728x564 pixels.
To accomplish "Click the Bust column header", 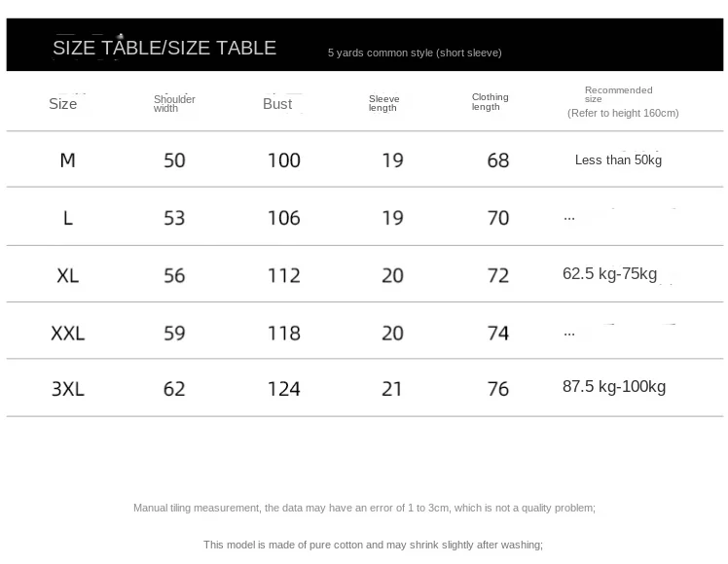I will pos(277,104).
